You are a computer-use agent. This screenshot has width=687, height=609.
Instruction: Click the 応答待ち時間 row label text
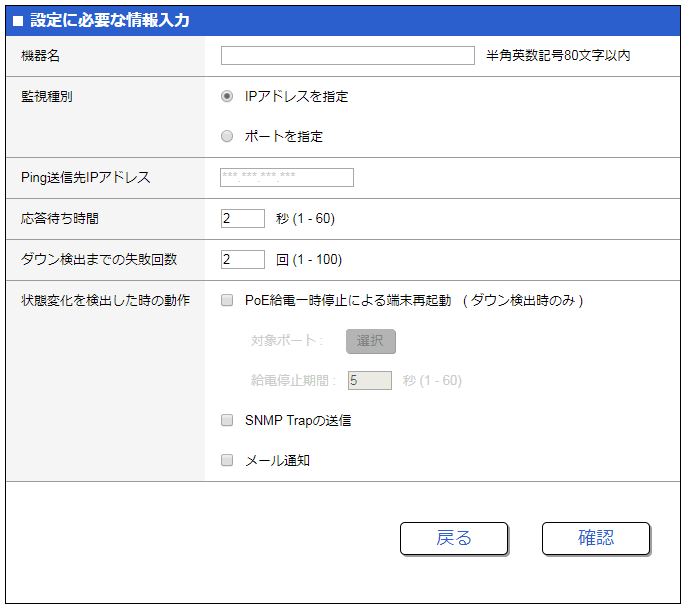[x=60, y=218]
